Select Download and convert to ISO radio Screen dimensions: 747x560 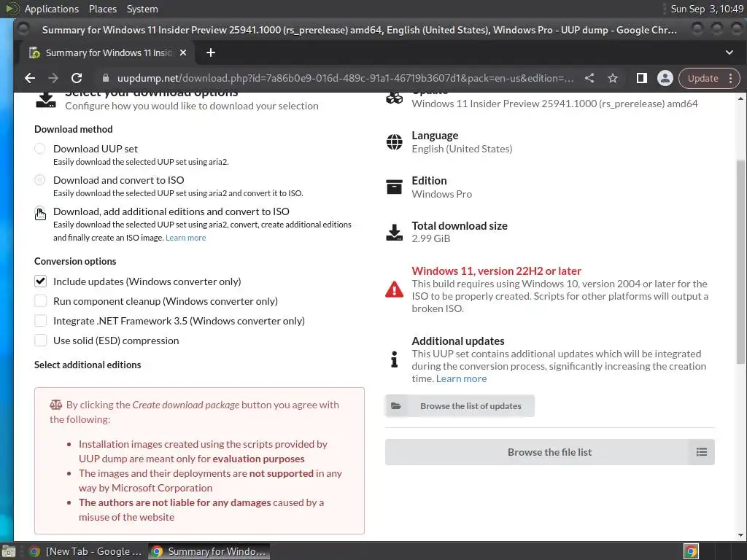[40, 180]
